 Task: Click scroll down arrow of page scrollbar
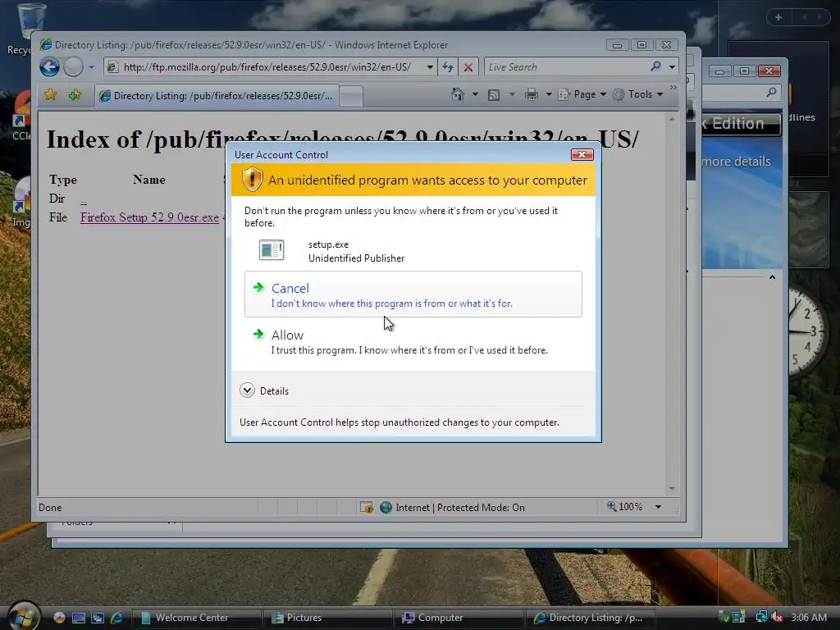(672, 489)
